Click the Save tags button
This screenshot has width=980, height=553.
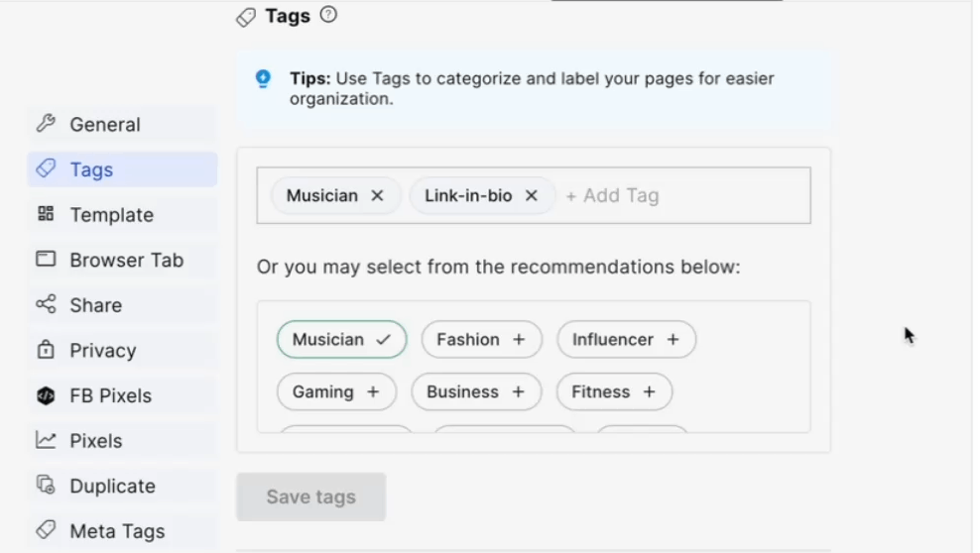(x=311, y=497)
